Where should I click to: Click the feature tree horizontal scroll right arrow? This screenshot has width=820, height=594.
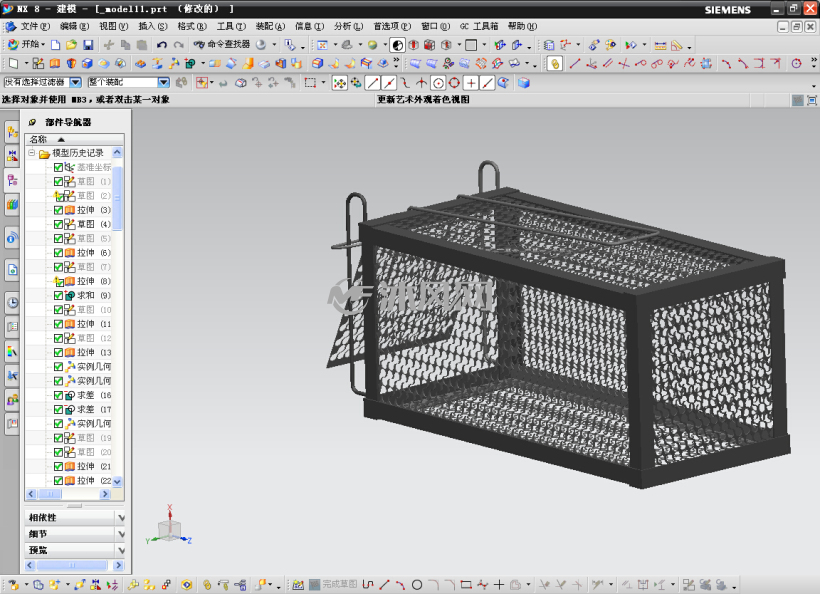[x=105, y=494]
